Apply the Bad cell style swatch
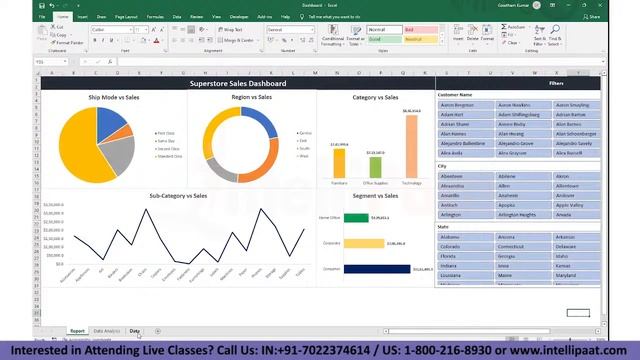Screen dimensions: 640x360 tap(420, 30)
